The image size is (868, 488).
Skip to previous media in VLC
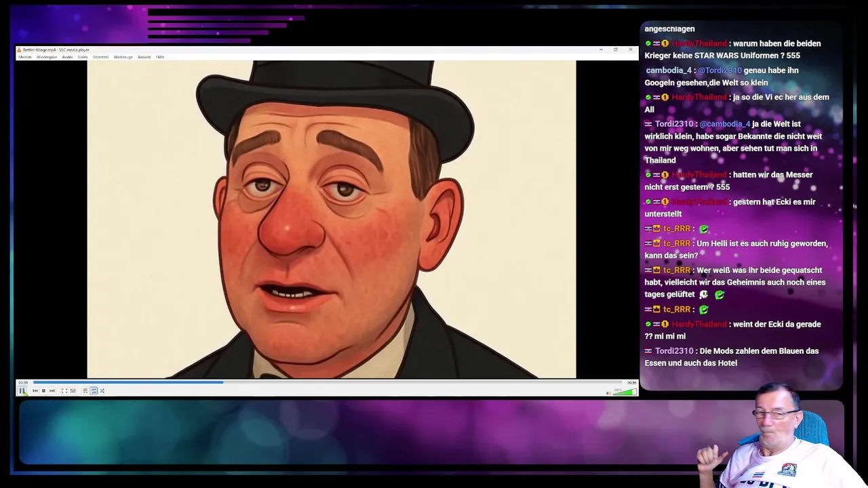coord(35,390)
